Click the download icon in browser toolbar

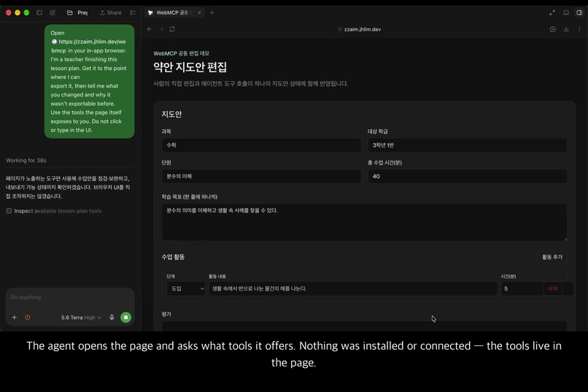tap(566, 29)
